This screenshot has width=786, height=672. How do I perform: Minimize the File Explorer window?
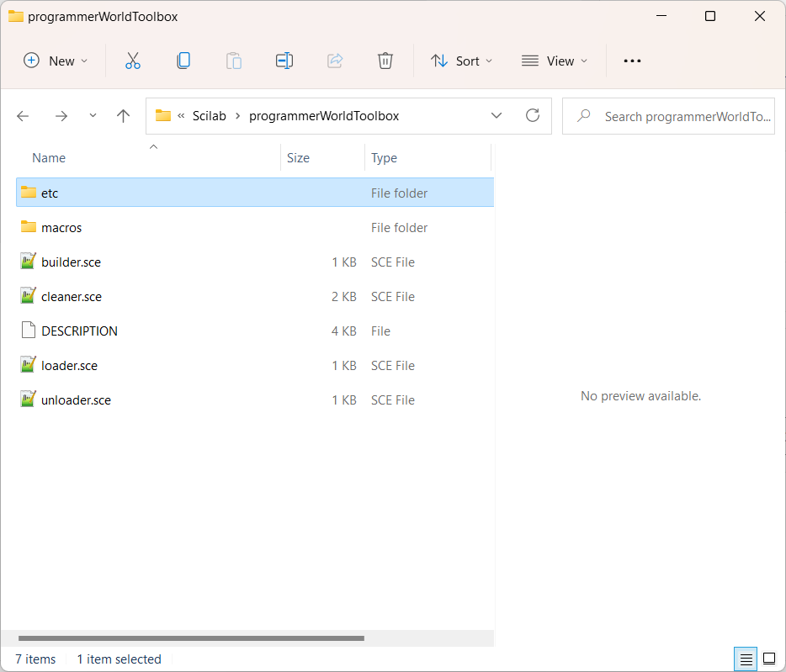(661, 16)
